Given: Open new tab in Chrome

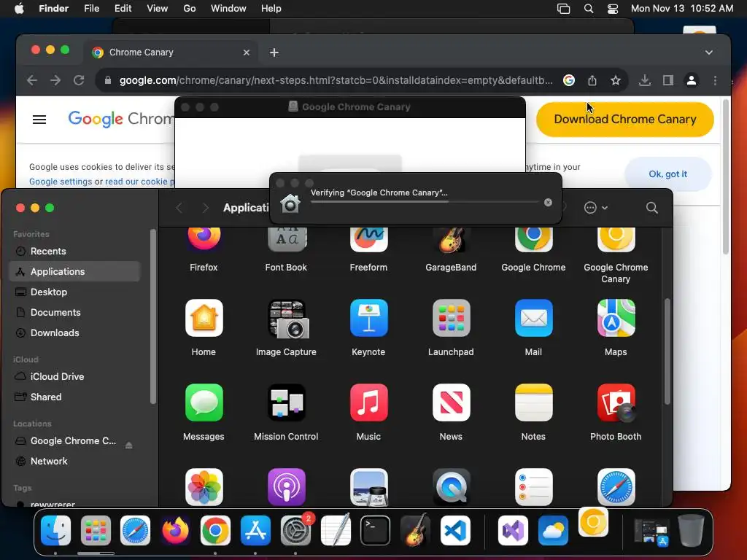Looking at the screenshot, I should click(x=274, y=52).
